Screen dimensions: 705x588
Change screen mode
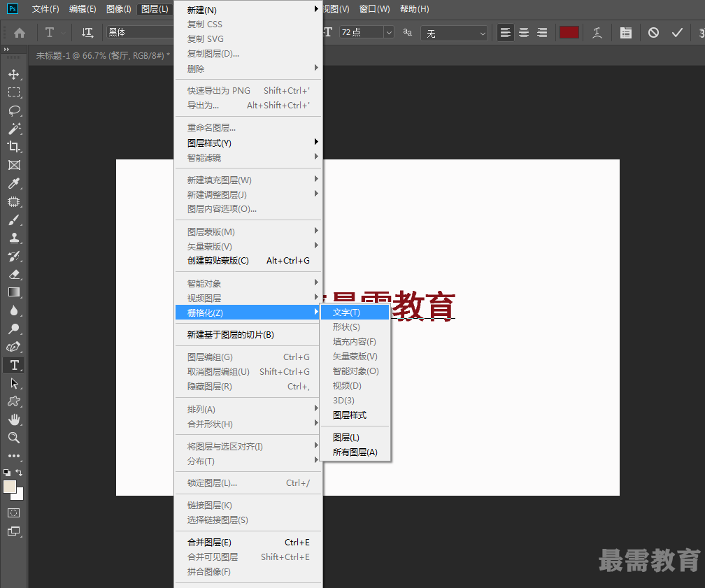click(x=14, y=531)
